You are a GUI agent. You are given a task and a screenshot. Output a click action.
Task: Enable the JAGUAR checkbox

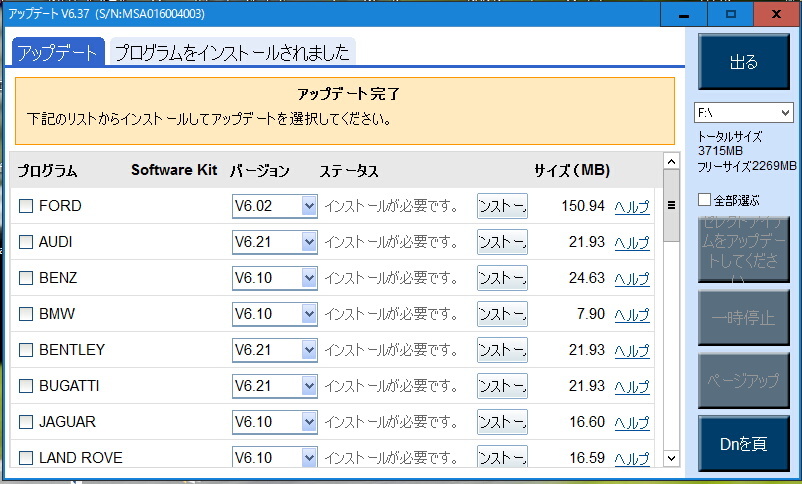coord(26,422)
